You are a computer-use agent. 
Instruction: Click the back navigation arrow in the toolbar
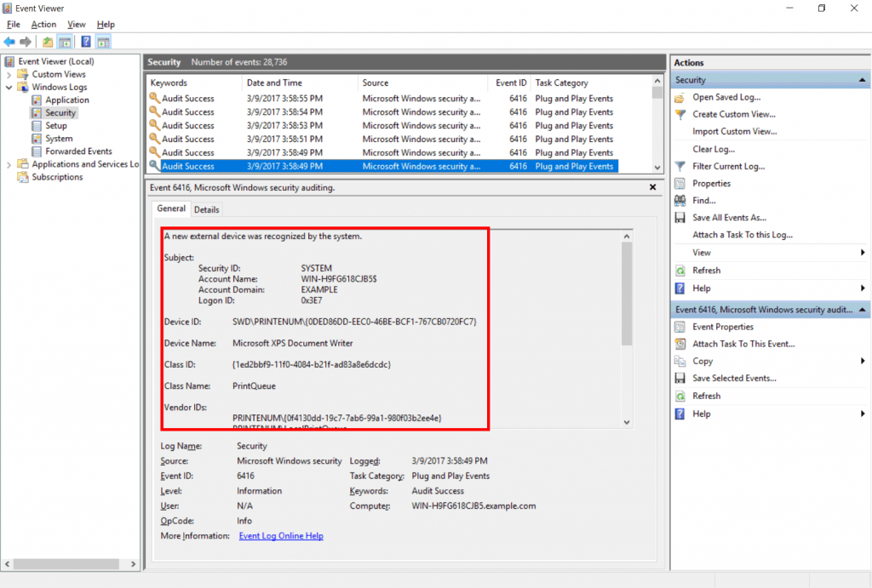click(10, 40)
